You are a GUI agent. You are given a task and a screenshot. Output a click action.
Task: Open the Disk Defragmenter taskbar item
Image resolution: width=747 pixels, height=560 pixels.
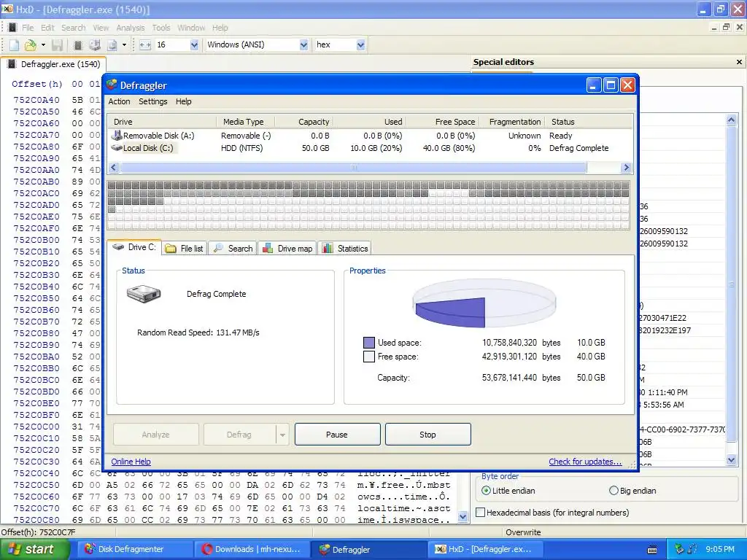(134, 549)
